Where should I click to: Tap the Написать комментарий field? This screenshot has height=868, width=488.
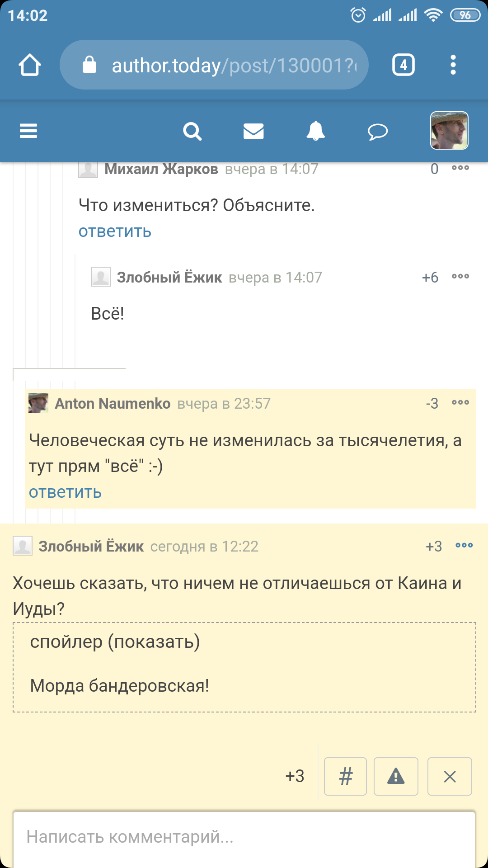[x=244, y=837]
